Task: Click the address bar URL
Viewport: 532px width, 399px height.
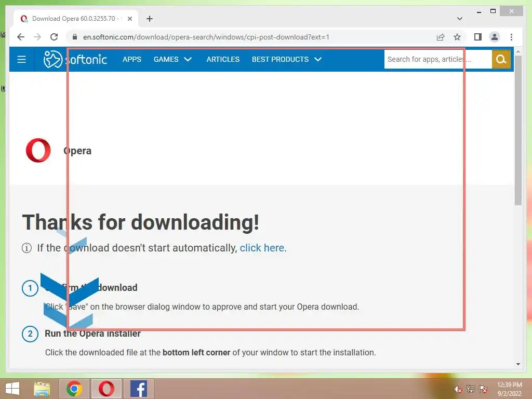Action: [206, 37]
